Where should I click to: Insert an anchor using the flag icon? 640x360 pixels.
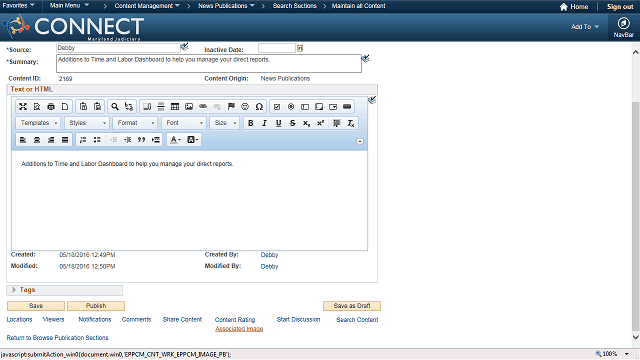[x=231, y=107]
